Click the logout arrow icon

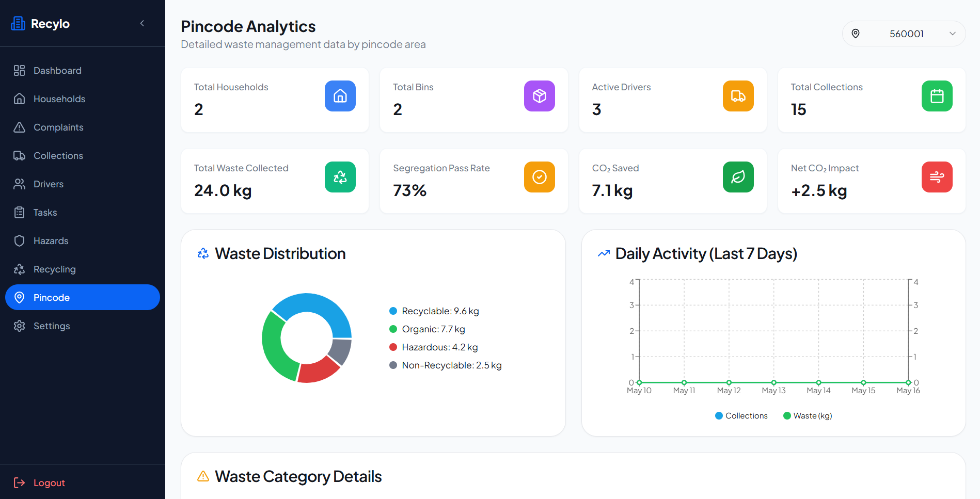tap(19, 482)
